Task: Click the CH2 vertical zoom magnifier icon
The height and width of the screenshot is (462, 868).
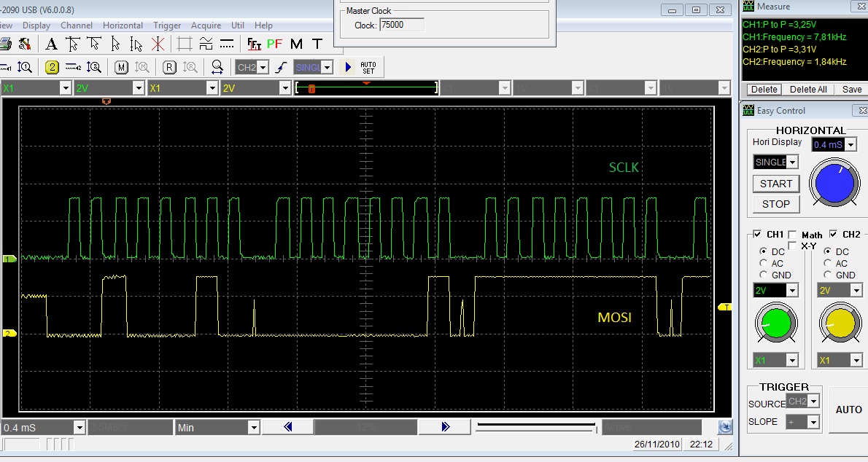Action: point(94,68)
